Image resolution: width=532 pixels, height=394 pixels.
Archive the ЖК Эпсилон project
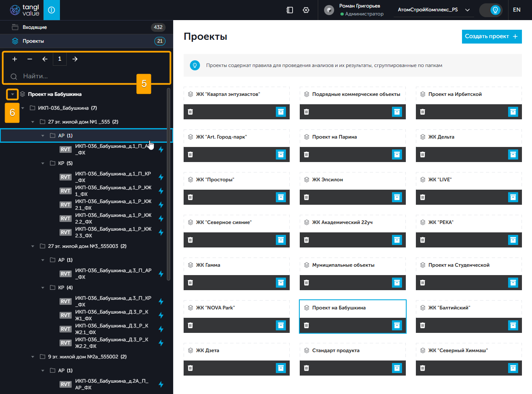pos(397,197)
